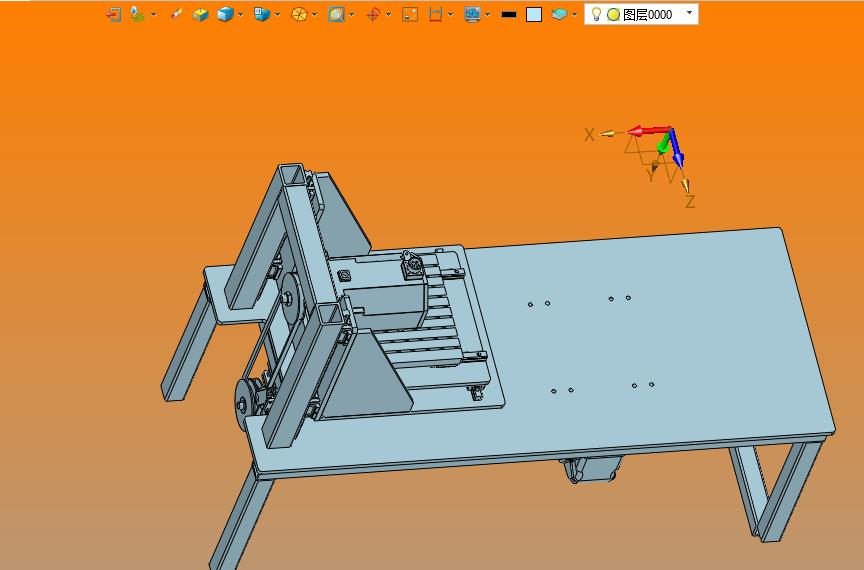864x570 pixels.
Task: Click the red X axis arrow
Action: [x=647, y=131]
